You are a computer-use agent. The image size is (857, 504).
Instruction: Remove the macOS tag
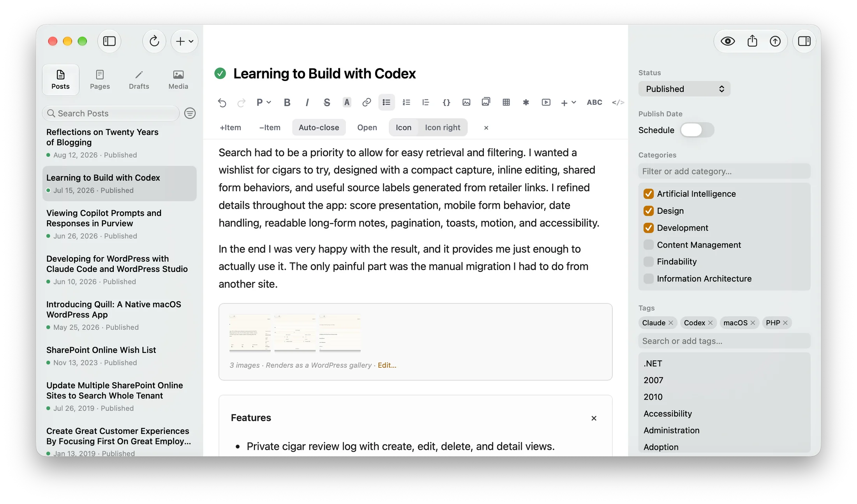coord(753,323)
